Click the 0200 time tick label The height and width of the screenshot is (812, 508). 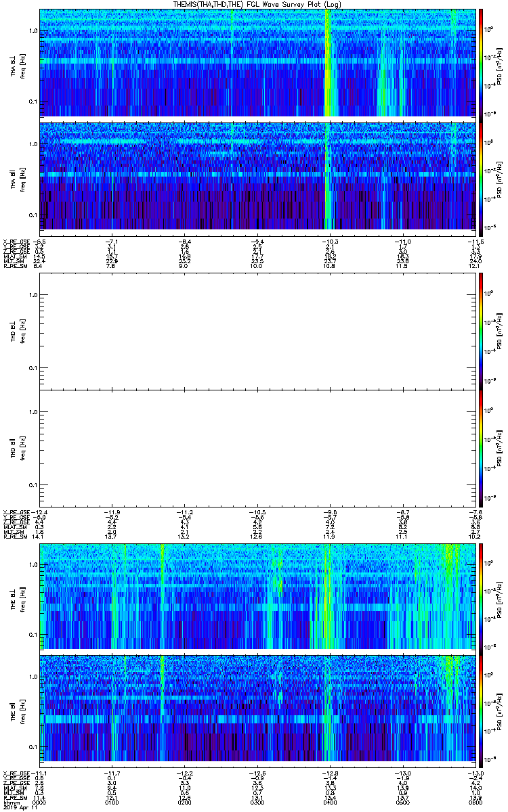pyautogui.click(x=185, y=803)
